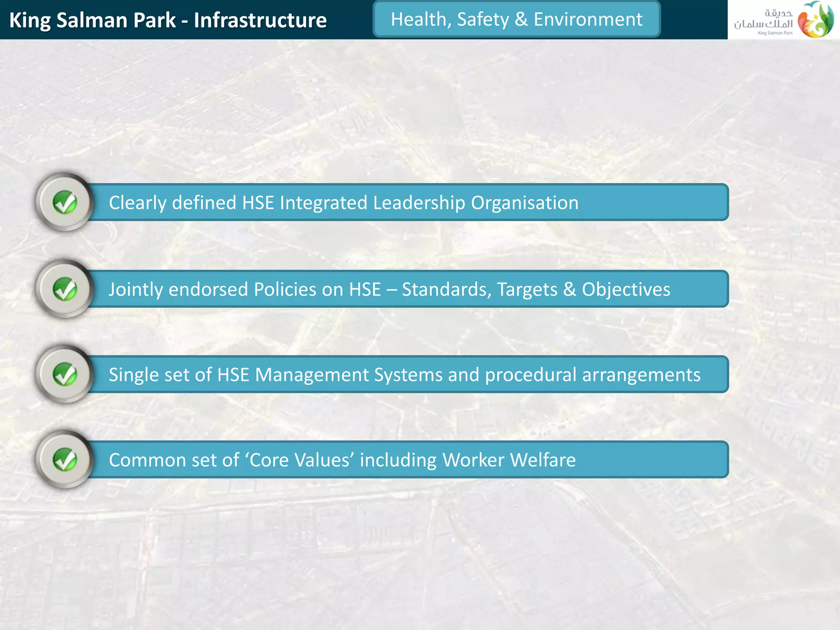Click the checkmark icon next to Core Values

[65, 459]
